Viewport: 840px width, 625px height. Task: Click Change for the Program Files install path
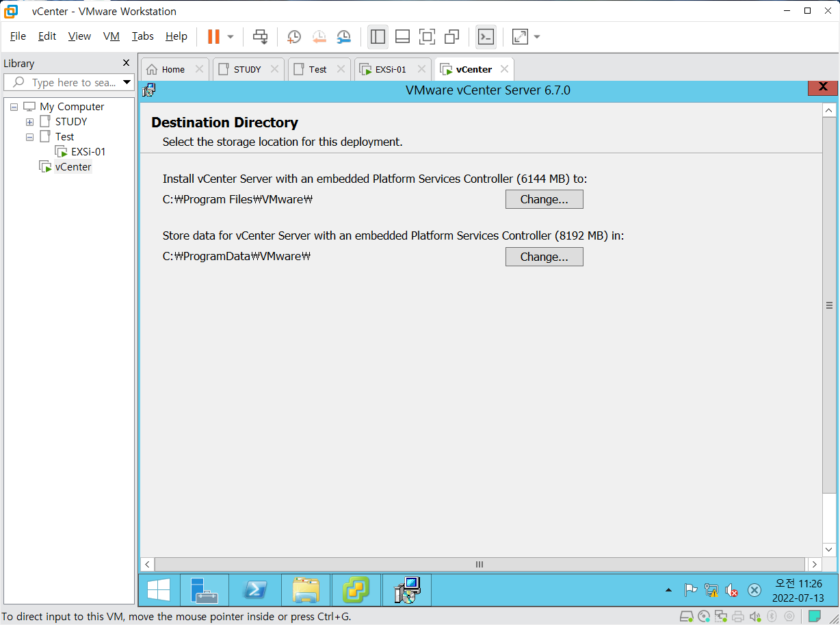[544, 199]
